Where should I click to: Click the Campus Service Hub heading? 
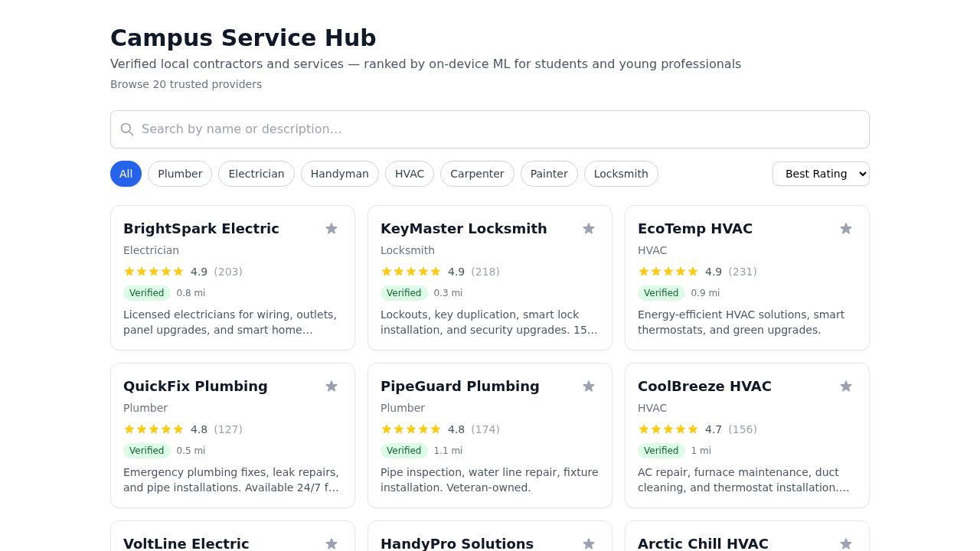coord(243,38)
